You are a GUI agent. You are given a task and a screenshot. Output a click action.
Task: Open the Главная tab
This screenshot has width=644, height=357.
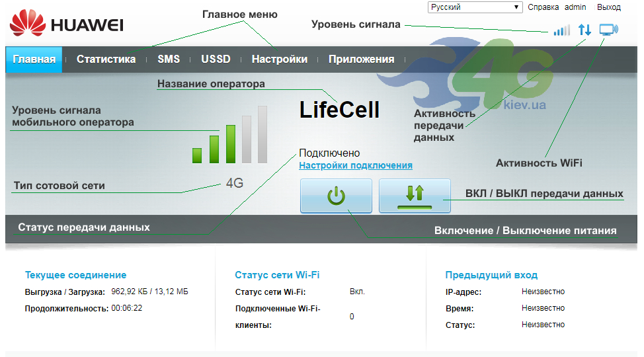click(34, 59)
